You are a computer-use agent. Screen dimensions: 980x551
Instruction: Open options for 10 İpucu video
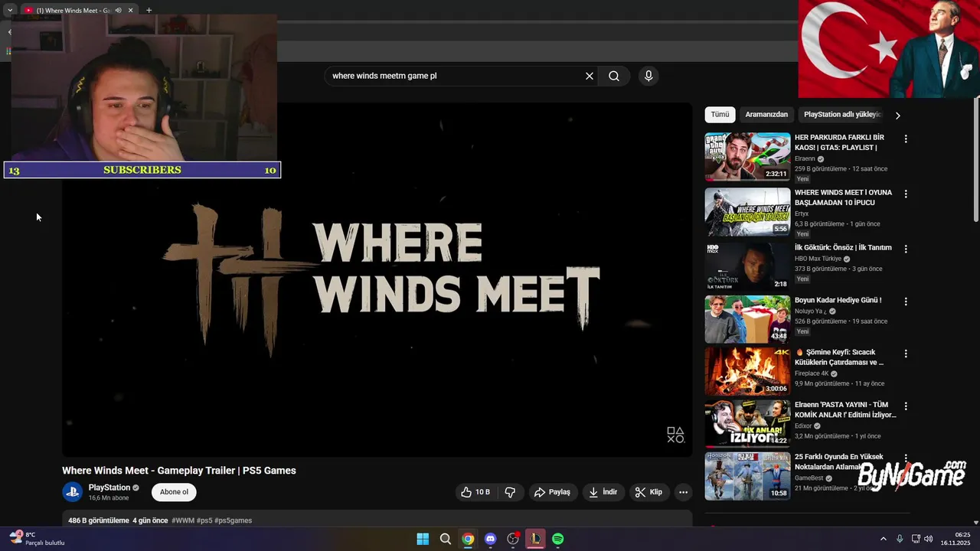(x=906, y=194)
